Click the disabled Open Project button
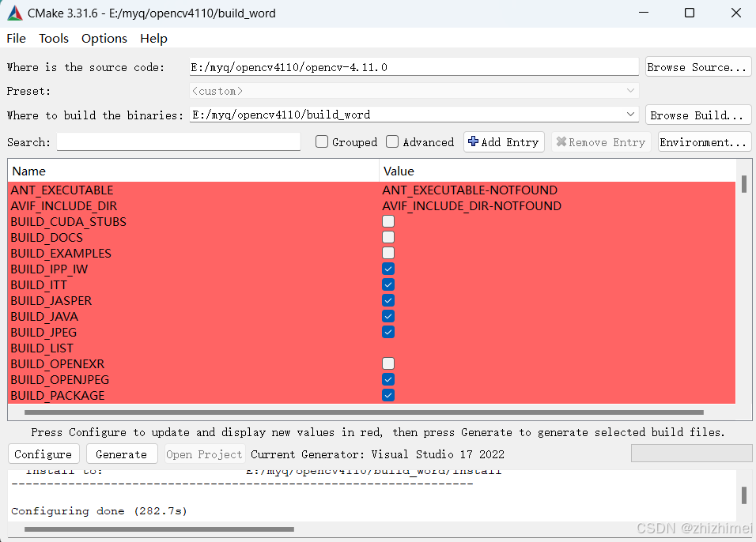 click(x=205, y=454)
